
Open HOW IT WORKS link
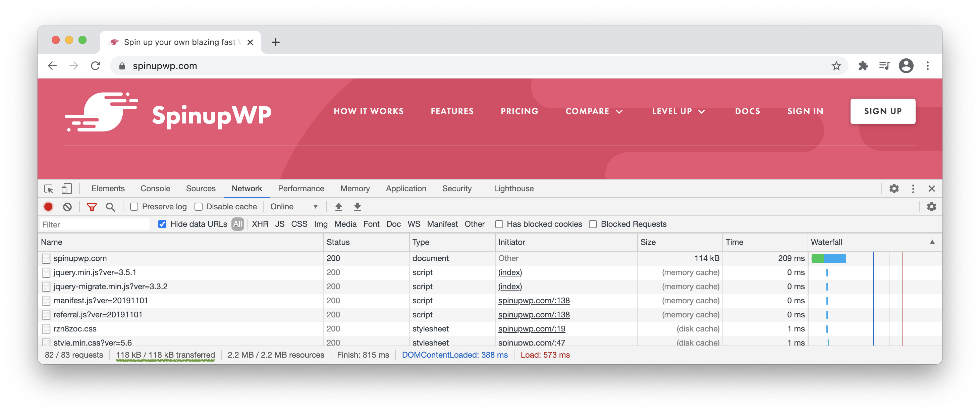pyautogui.click(x=368, y=111)
